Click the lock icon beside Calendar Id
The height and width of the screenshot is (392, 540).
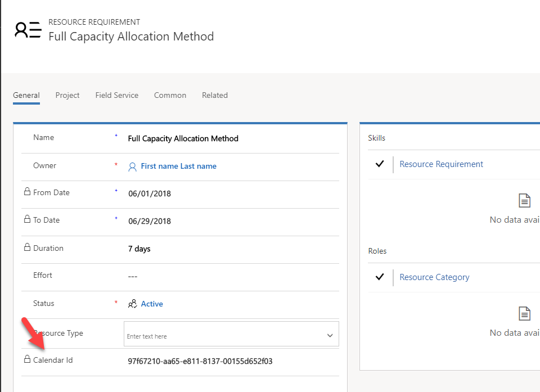click(x=27, y=359)
